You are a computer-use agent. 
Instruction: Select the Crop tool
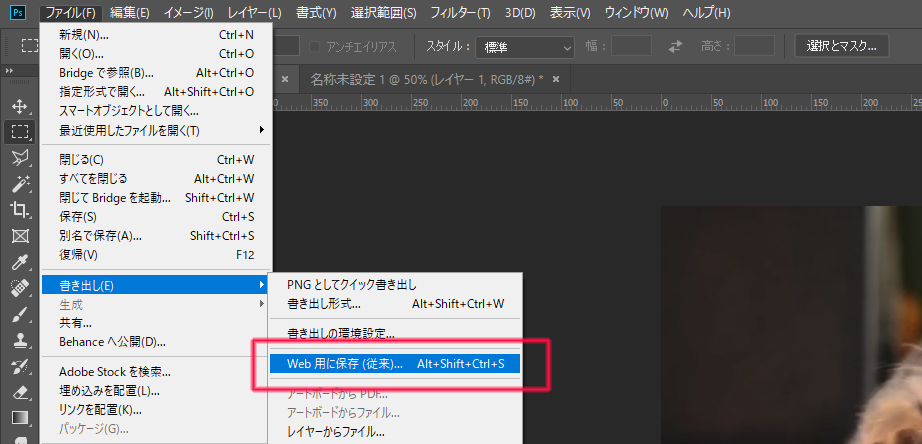20,209
